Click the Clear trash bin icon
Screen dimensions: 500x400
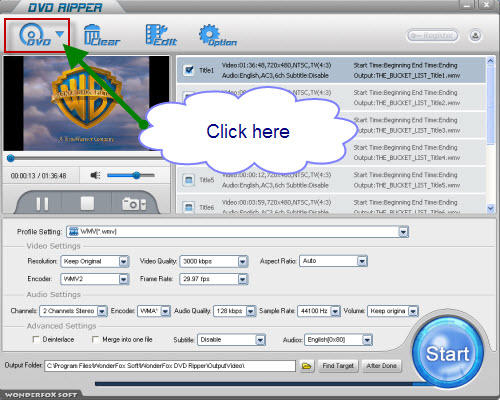tap(101, 35)
